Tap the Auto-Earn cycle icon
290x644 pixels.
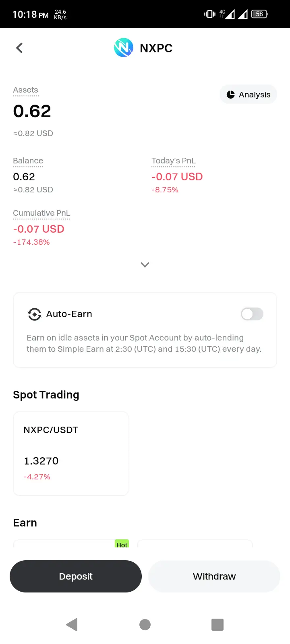(34, 314)
